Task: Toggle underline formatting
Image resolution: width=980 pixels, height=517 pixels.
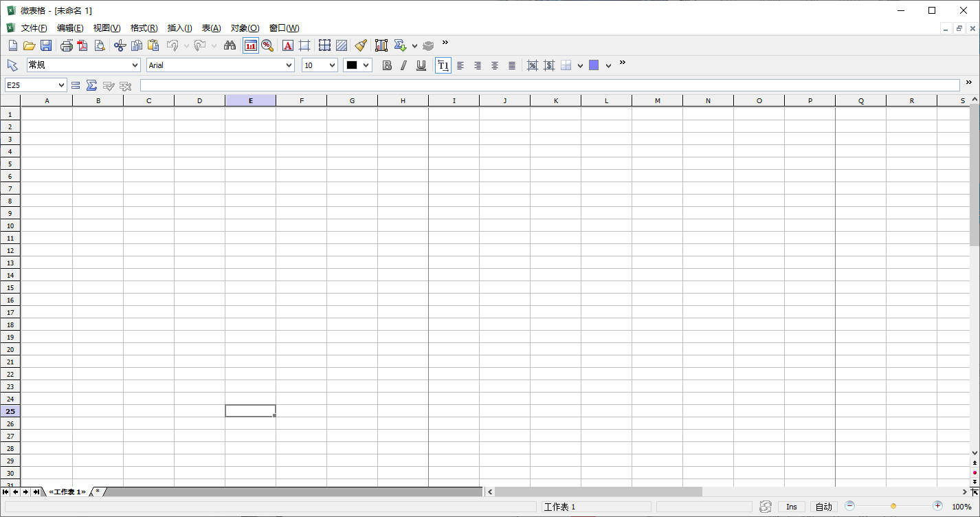Action: coord(421,65)
